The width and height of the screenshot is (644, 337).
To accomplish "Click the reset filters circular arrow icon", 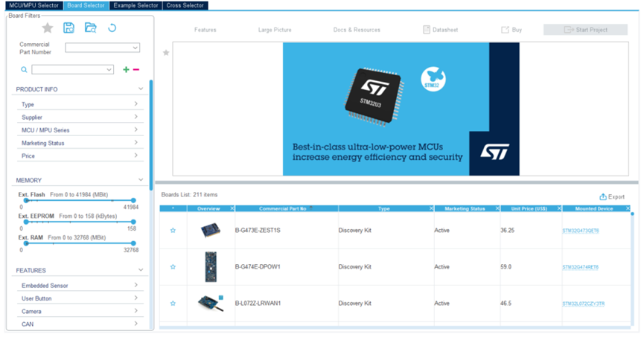I will point(112,28).
